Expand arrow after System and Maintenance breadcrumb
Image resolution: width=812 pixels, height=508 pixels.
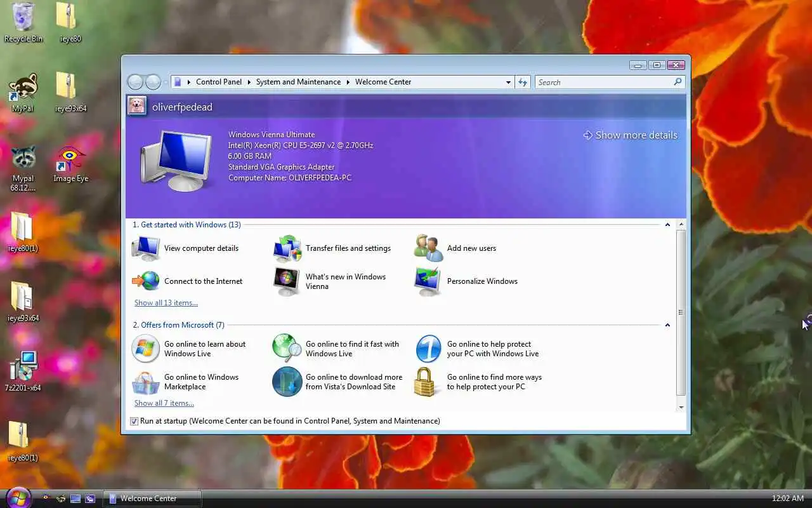348,82
